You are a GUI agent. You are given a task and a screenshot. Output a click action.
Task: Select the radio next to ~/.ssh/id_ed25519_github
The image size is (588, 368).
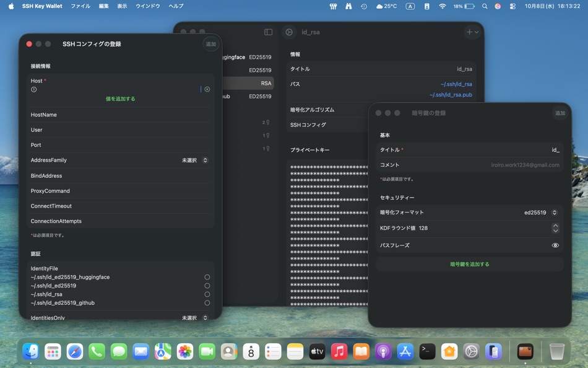[x=207, y=303]
